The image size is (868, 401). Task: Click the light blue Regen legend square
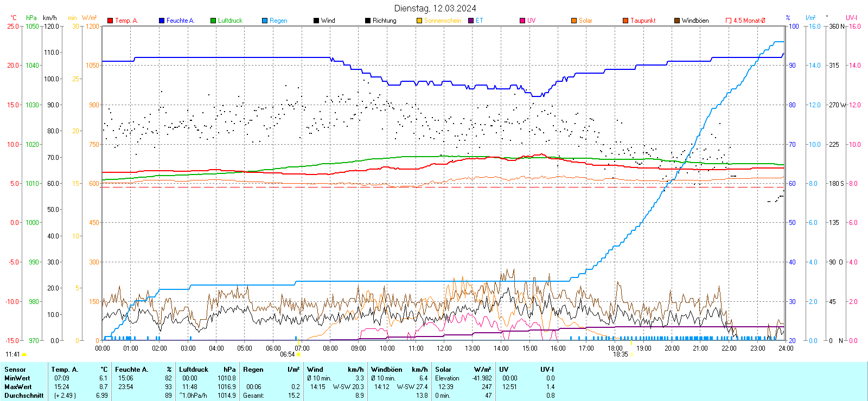[265, 21]
